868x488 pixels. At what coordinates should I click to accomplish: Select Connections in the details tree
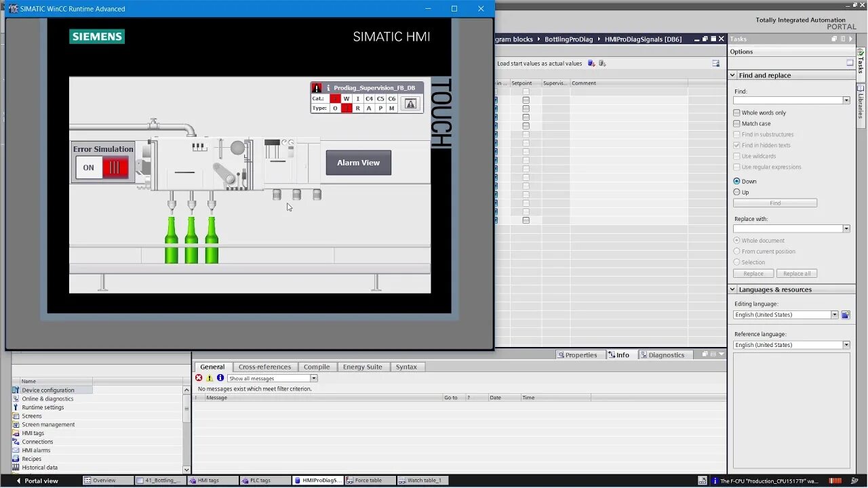tap(38, 442)
